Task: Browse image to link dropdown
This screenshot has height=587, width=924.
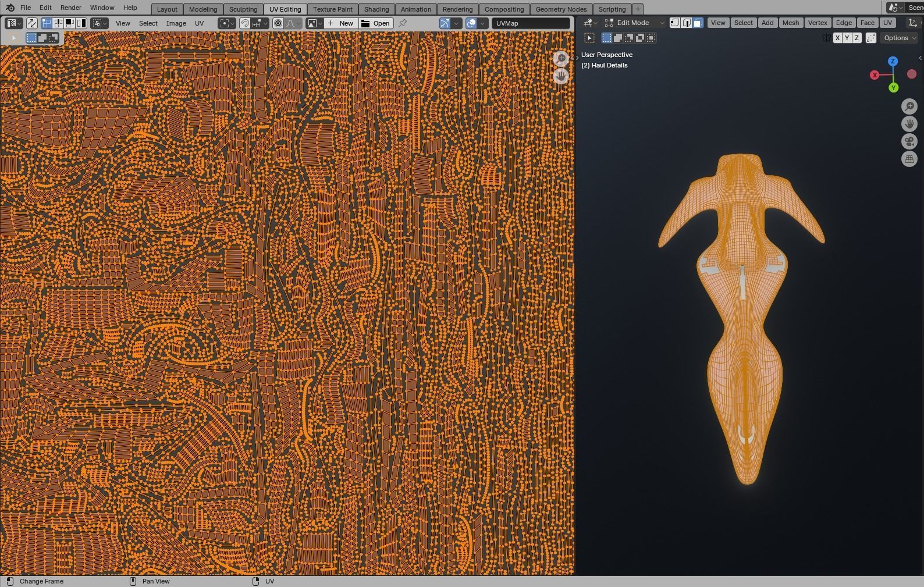Action: click(315, 23)
